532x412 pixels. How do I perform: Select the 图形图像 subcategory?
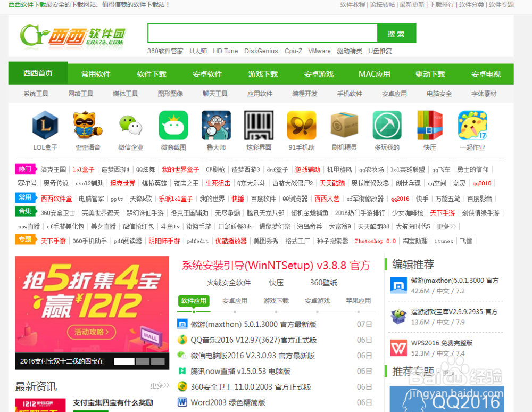click(x=170, y=94)
